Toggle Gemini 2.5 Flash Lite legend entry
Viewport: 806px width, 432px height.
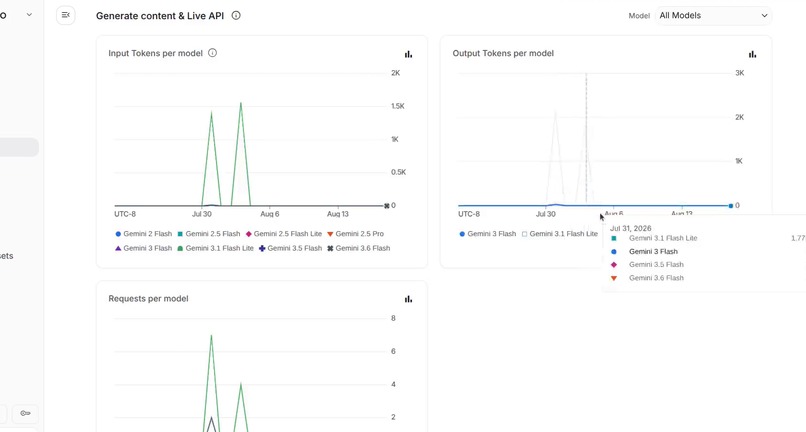(284, 233)
